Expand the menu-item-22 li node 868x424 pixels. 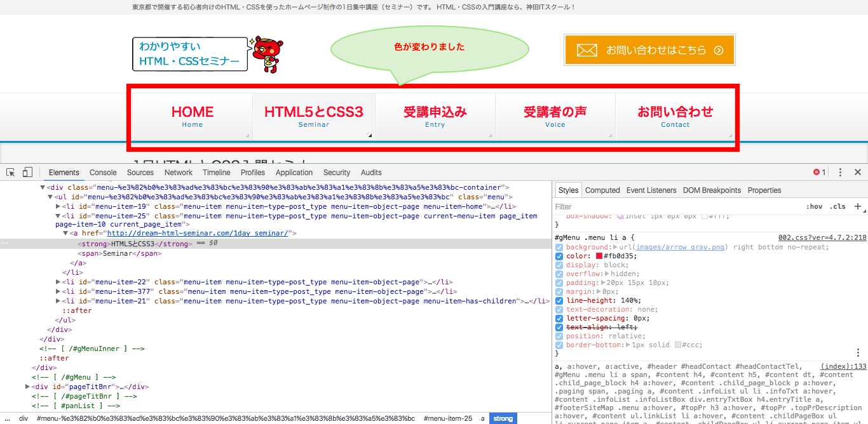[x=58, y=282]
